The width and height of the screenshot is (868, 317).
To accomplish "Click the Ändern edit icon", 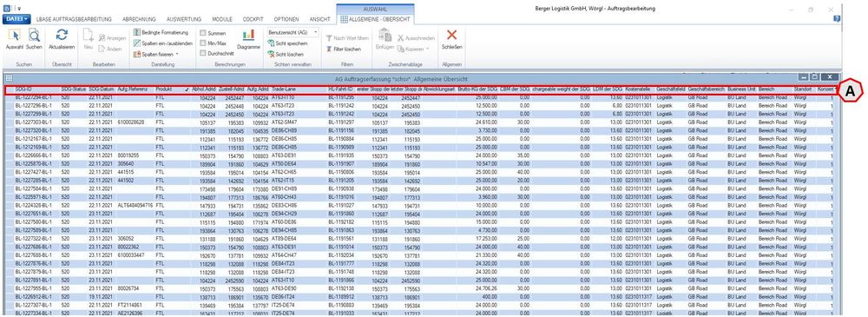I will point(102,49).
